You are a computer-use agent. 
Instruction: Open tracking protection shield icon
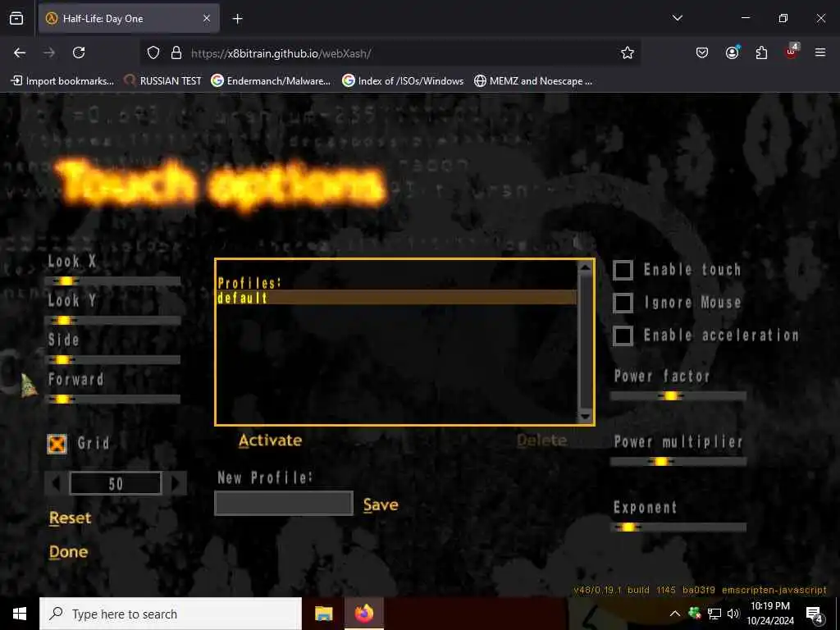click(153, 52)
